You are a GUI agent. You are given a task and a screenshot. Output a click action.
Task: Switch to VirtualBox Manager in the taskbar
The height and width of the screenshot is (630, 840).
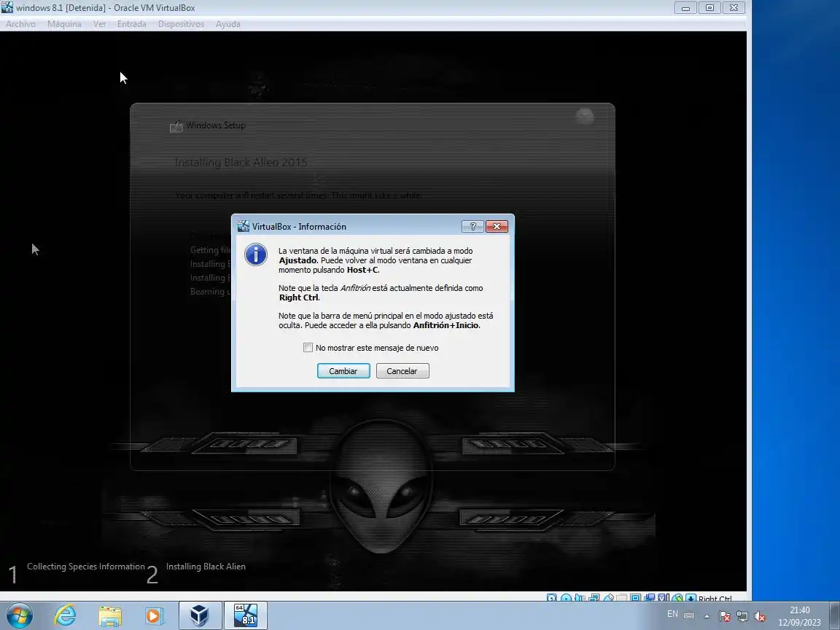coord(200,615)
